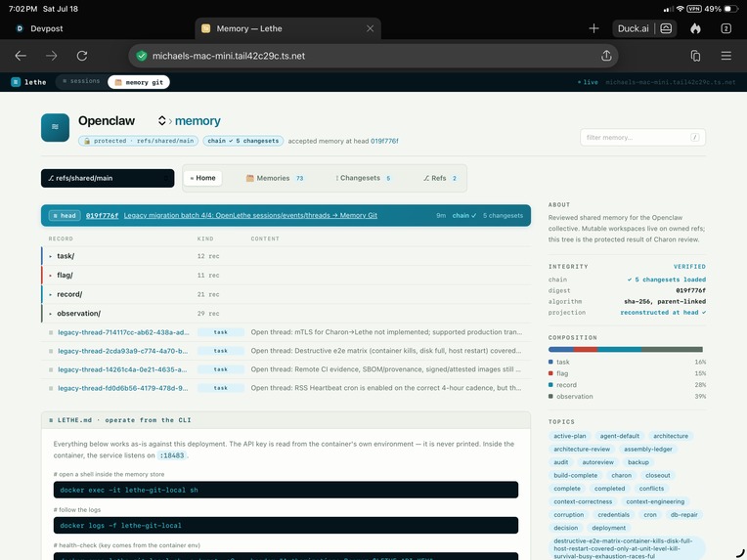This screenshot has width=747, height=560.
Task: Select the context-engineering topic tag
Action: point(655,501)
